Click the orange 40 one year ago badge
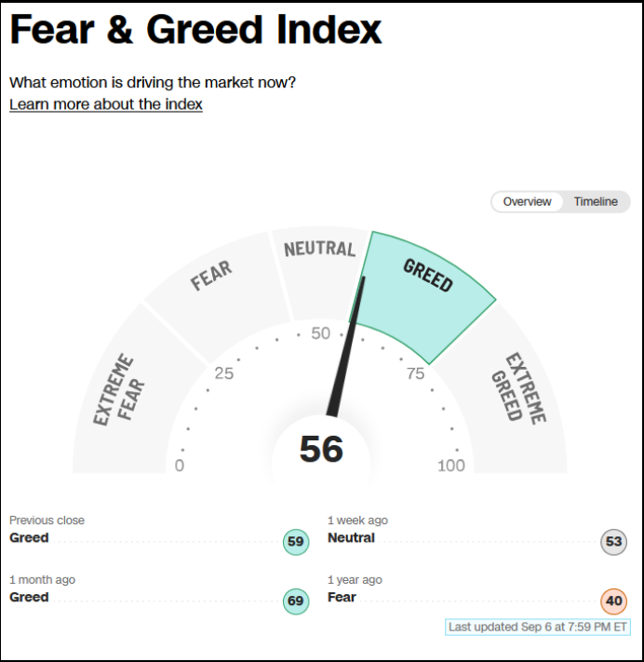This screenshot has width=644, height=662. click(x=613, y=601)
